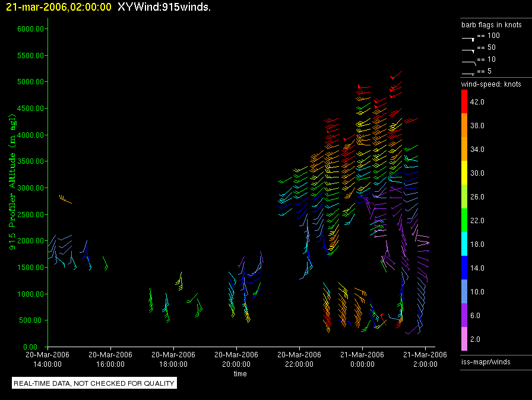The height and width of the screenshot is (400, 532).
Task: Select the 21-Mar-2006 0:00:00 time axis tick
Action: [x=362, y=360]
